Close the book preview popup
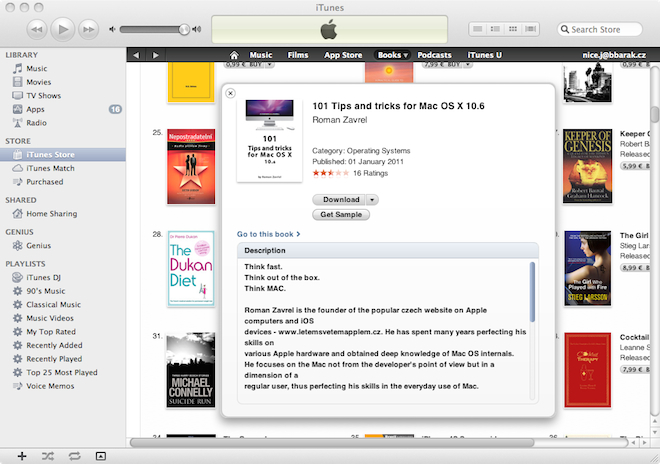The height and width of the screenshot is (464, 660). tap(230, 93)
